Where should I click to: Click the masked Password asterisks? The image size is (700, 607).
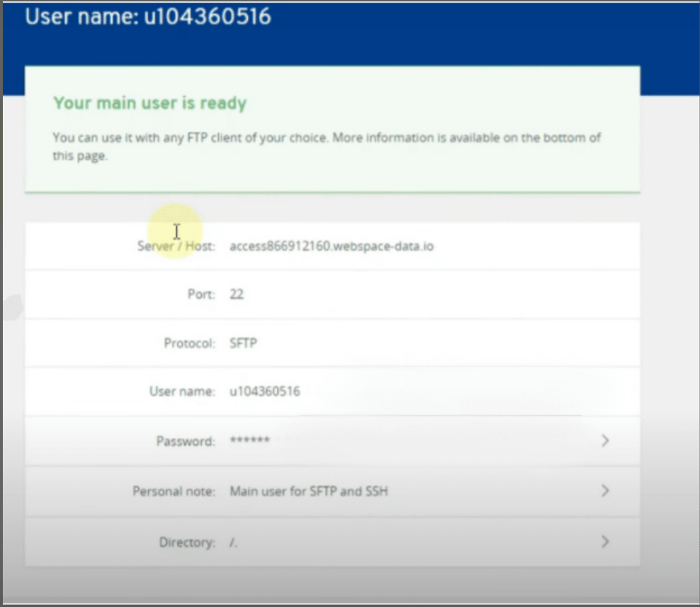coord(249,440)
